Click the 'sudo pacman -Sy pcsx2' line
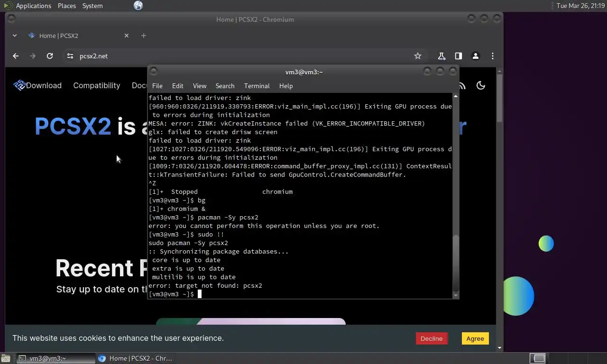Viewport: 607px width, 364px height. (x=188, y=243)
